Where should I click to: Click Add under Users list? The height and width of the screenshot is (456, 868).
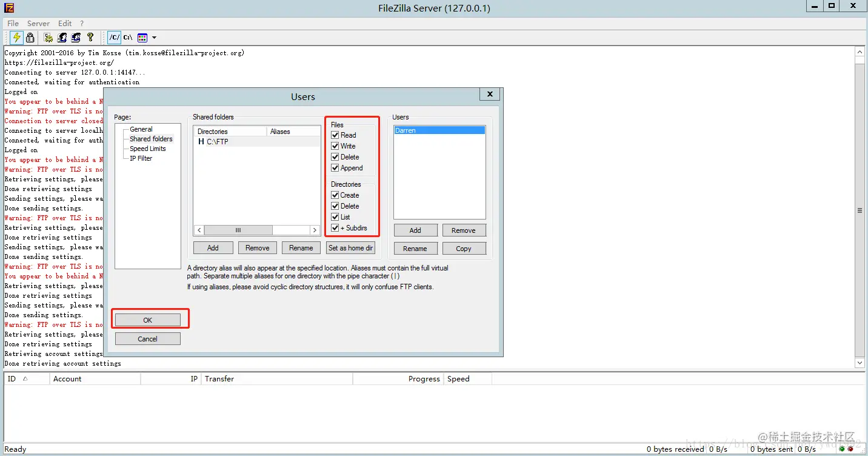tap(415, 230)
